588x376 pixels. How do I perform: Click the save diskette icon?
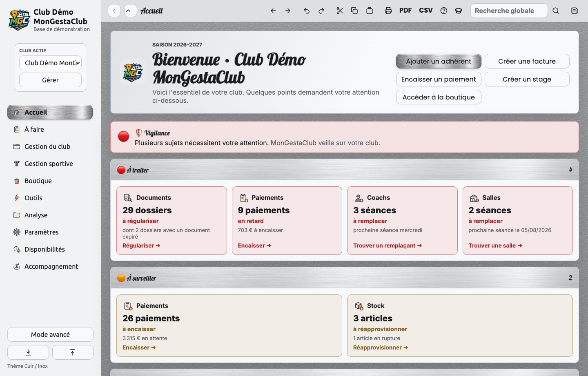pyautogui.click(x=575, y=11)
